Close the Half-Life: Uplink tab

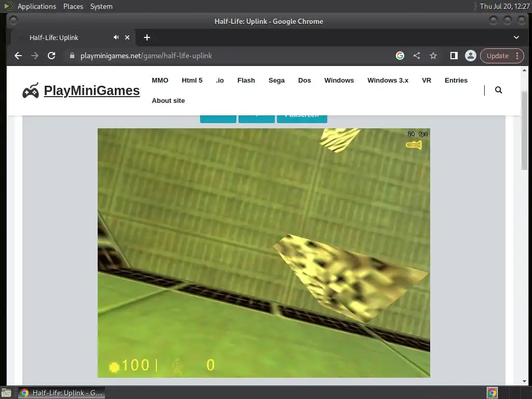(127, 37)
